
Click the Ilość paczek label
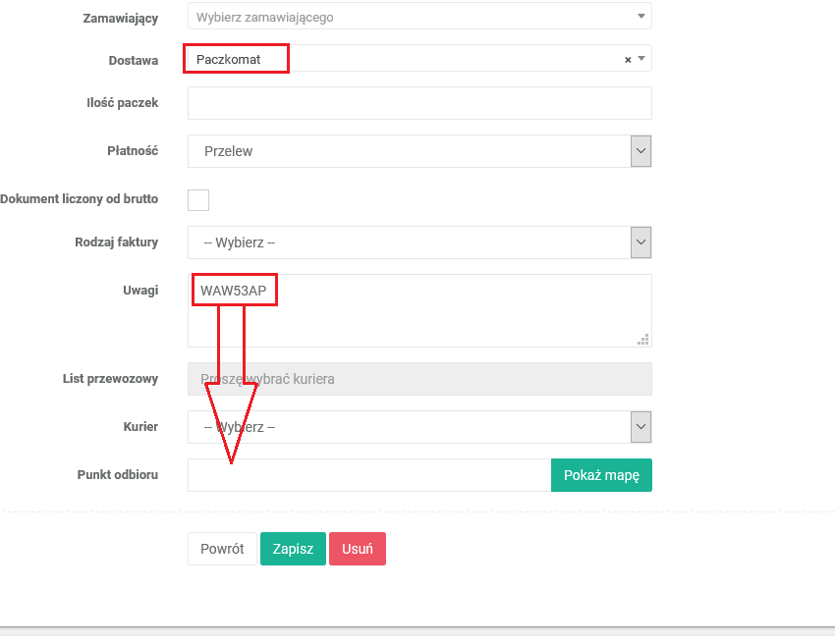pyautogui.click(x=123, y=102)
